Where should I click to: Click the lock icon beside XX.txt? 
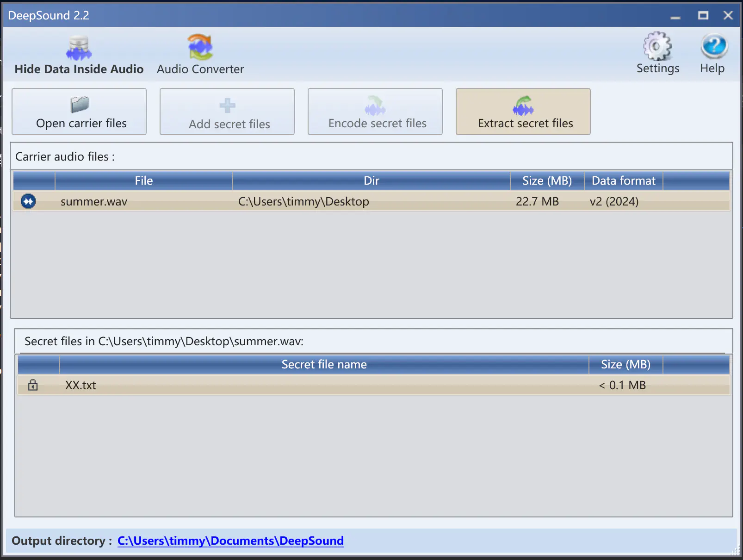pos(33,385)
